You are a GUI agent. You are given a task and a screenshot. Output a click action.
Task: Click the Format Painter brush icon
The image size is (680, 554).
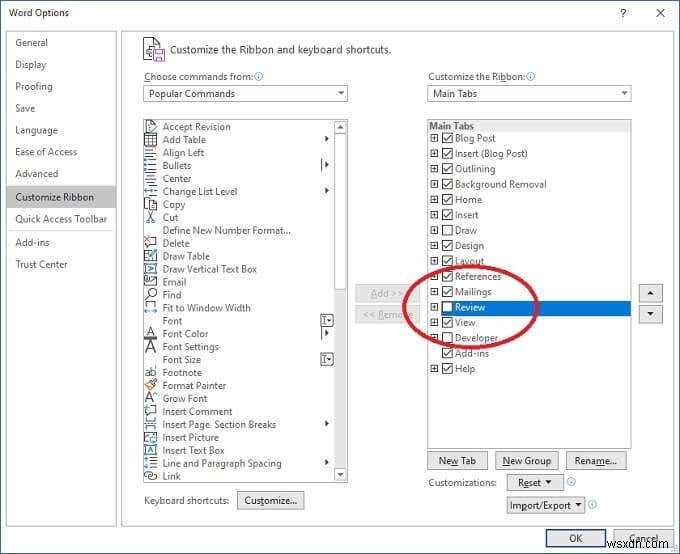[x=150, y=385]
